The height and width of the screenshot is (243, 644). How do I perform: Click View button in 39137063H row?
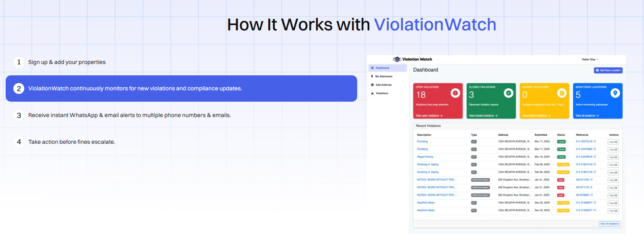point(613,196)
